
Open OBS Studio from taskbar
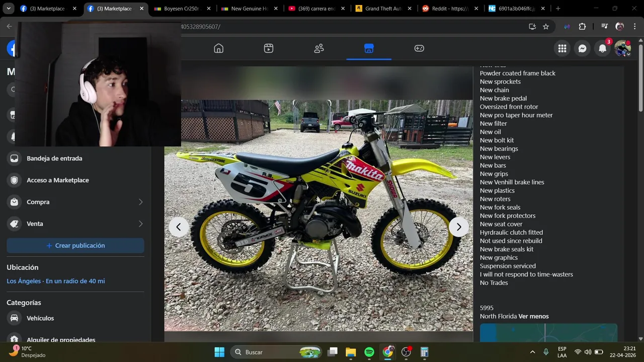point(406,352)
